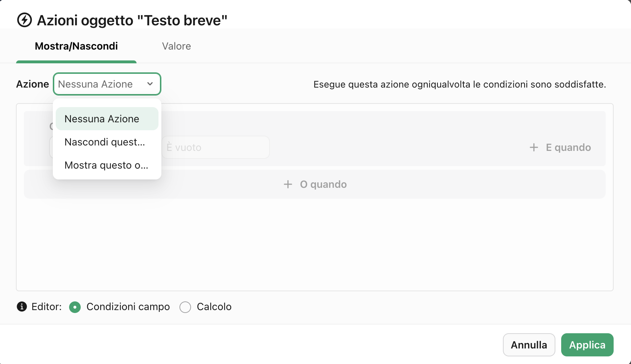
Task: Click the plus icon beside "E quando"
Action: pos(534,147)
